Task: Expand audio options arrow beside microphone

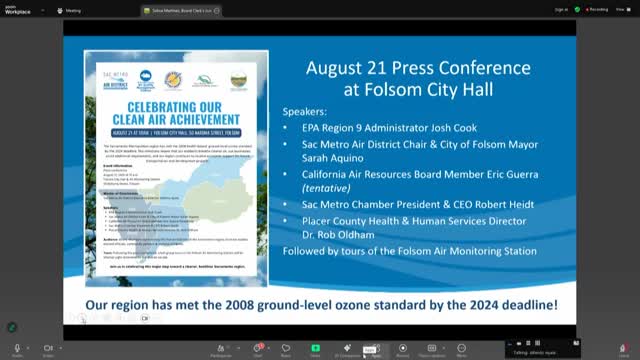Action: pos(28,348)
